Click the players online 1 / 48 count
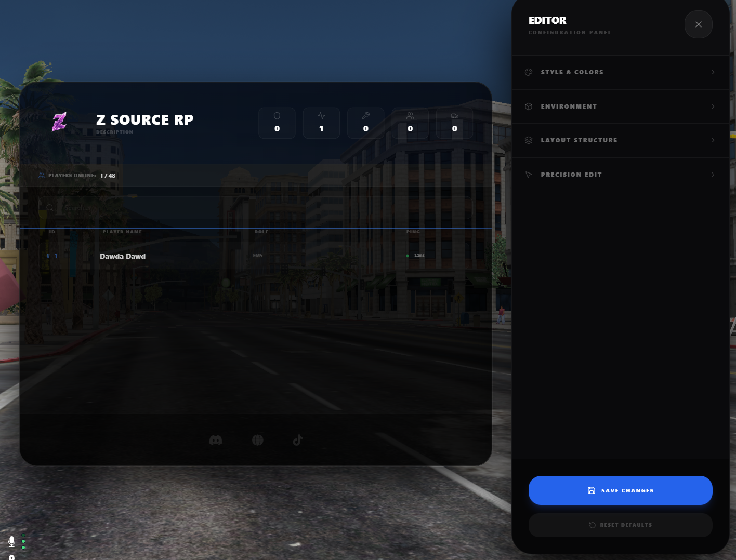736x560 pixels. tap(108, 176)
